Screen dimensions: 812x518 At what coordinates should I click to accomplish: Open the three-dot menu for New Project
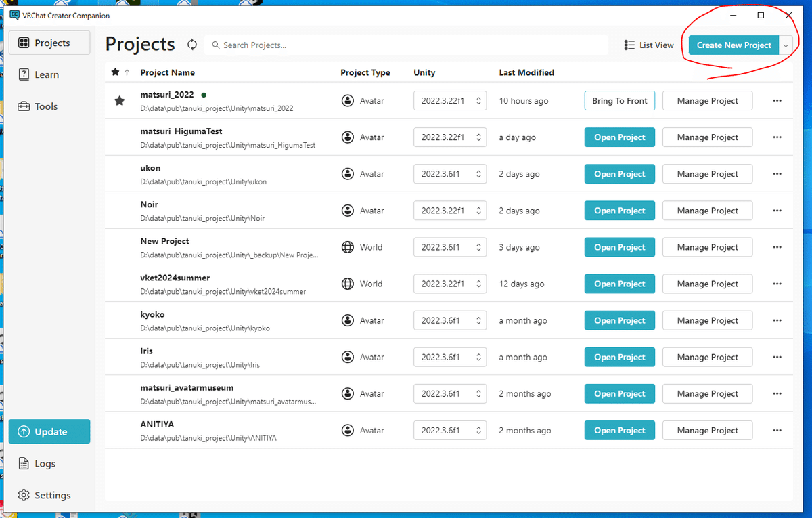[x=777, y=247]
